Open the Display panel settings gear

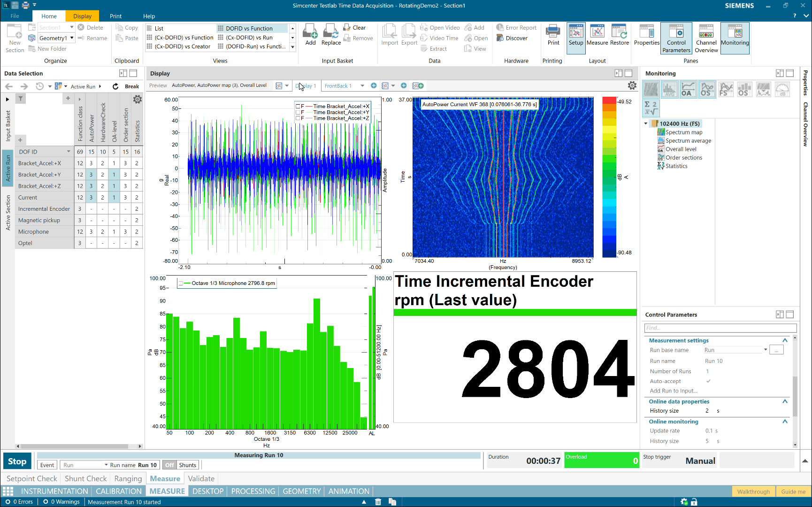coord(632,85)
